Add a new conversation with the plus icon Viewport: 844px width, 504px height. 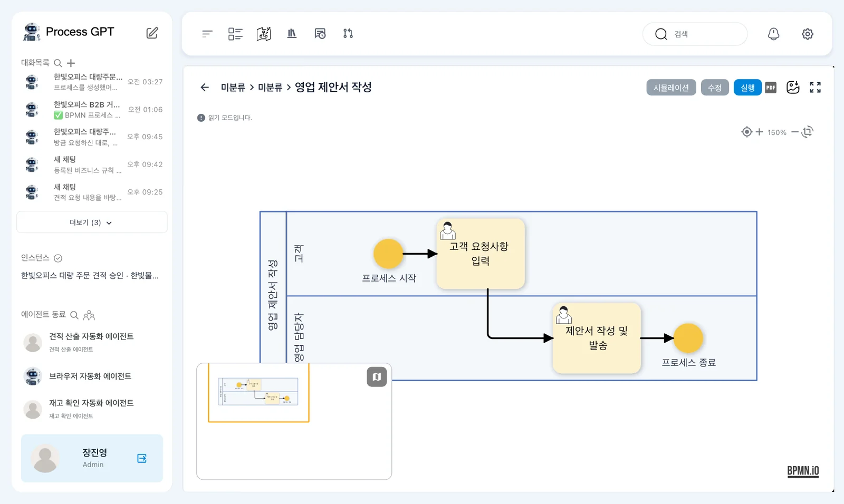click(71, 63)
